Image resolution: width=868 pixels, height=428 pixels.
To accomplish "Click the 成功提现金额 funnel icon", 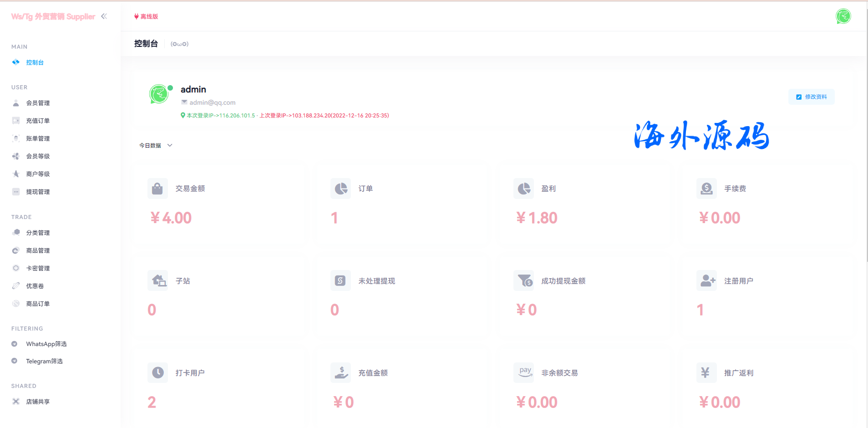I will tap(523, 280).
